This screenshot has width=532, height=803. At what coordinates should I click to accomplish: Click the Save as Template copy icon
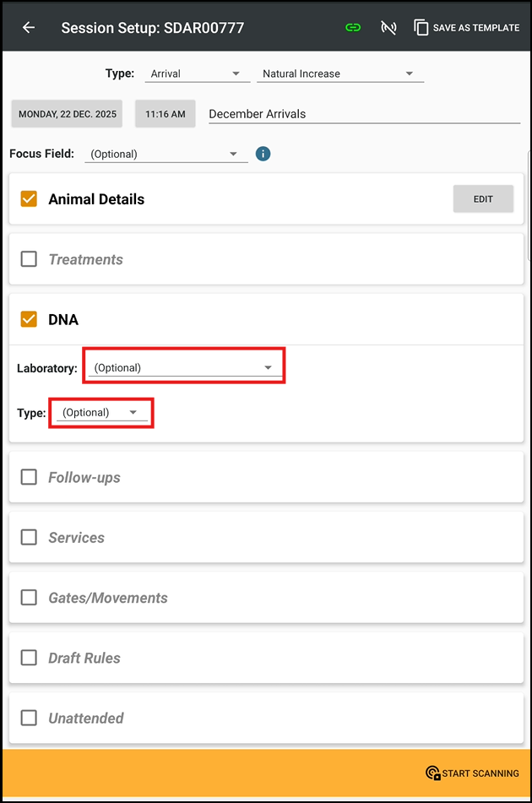point(421,28)
